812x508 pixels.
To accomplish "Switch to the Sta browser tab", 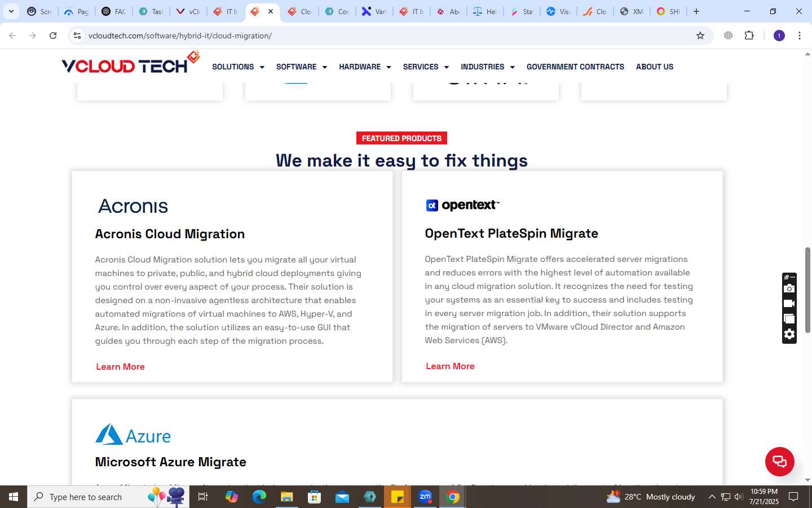I will click(522, 11).
